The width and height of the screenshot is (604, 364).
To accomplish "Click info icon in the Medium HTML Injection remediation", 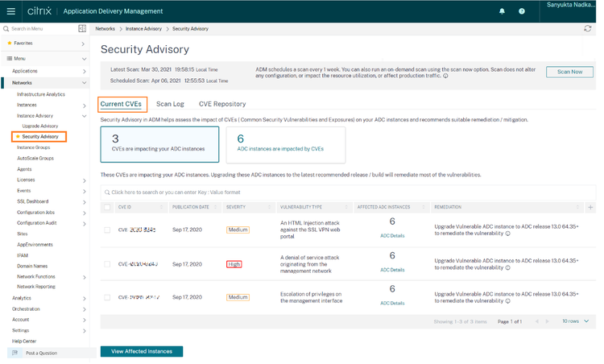I will 507,234.
